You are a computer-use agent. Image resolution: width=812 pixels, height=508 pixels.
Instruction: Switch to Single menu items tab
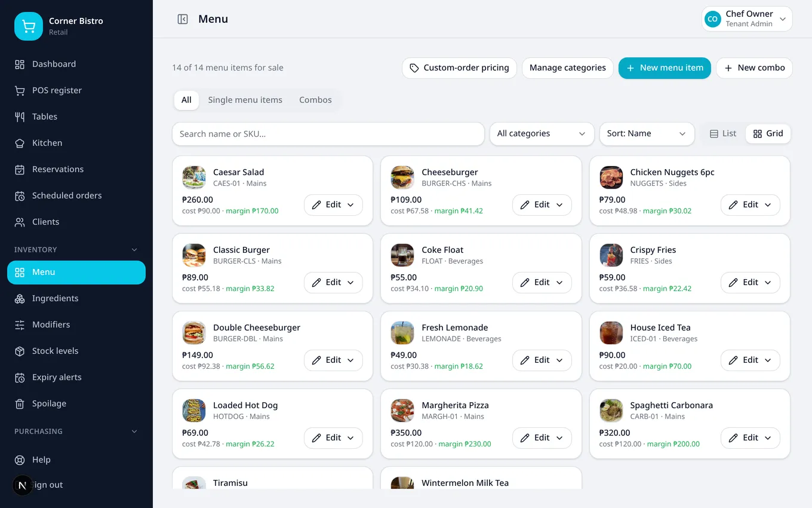pyautogui.click(x=245, y=100)
